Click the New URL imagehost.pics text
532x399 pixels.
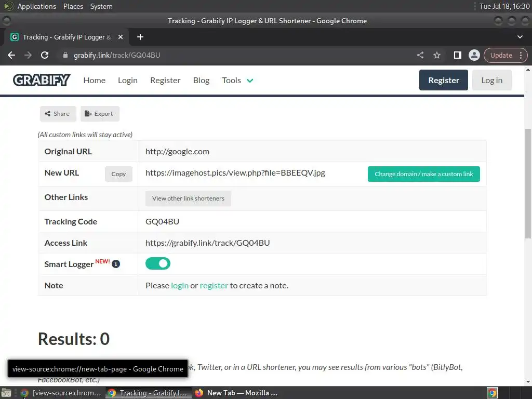tap(235, 173)
